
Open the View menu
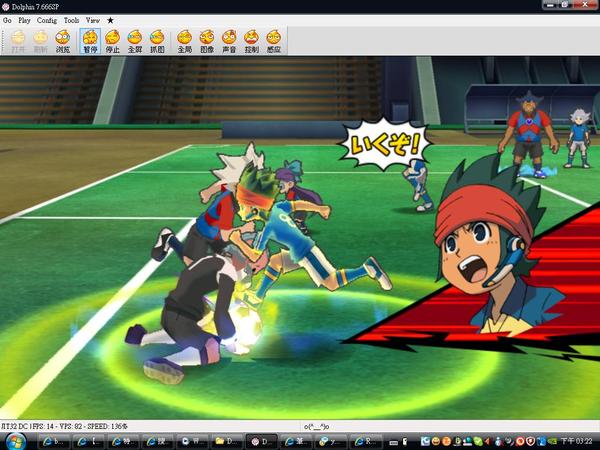coord(93,20)
